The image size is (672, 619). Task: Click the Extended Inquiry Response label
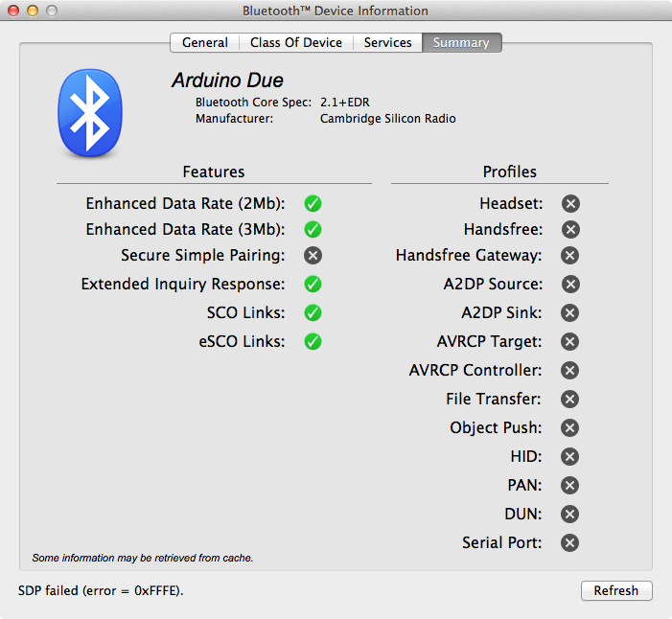tap(183, 284)
